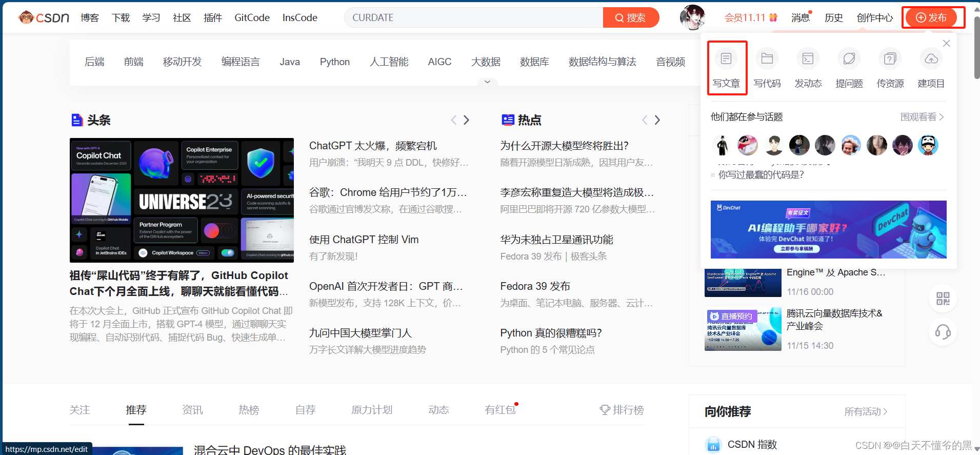Open the UNIVERSE23 headline thumbnail
This screenshot has height=455, width=980.
tap(182, 200)
